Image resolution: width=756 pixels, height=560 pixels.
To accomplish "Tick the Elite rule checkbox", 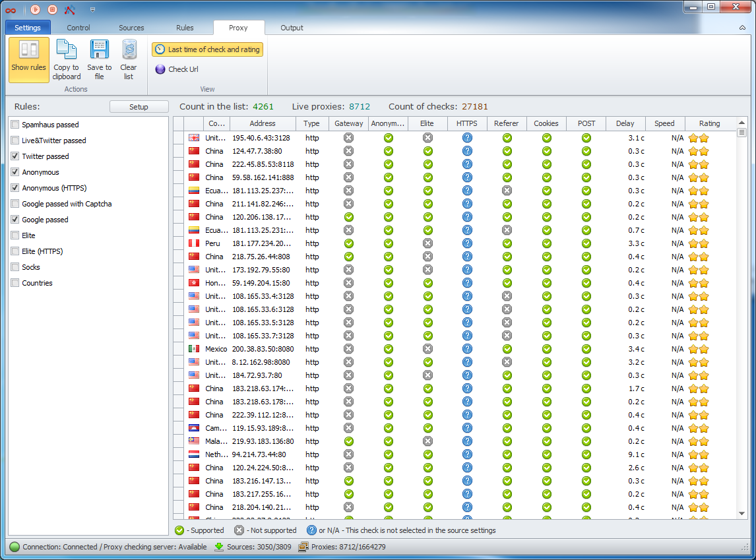I will click(x=15, y=235).
